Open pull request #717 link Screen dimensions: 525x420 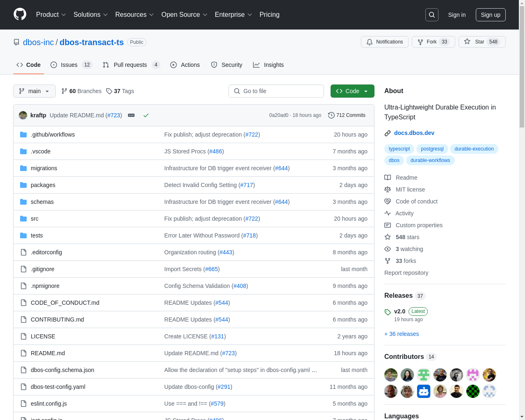coord(247,185)
